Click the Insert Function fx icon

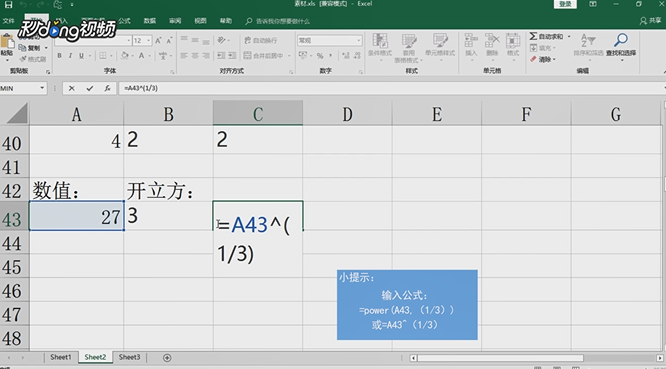[107, 88]
